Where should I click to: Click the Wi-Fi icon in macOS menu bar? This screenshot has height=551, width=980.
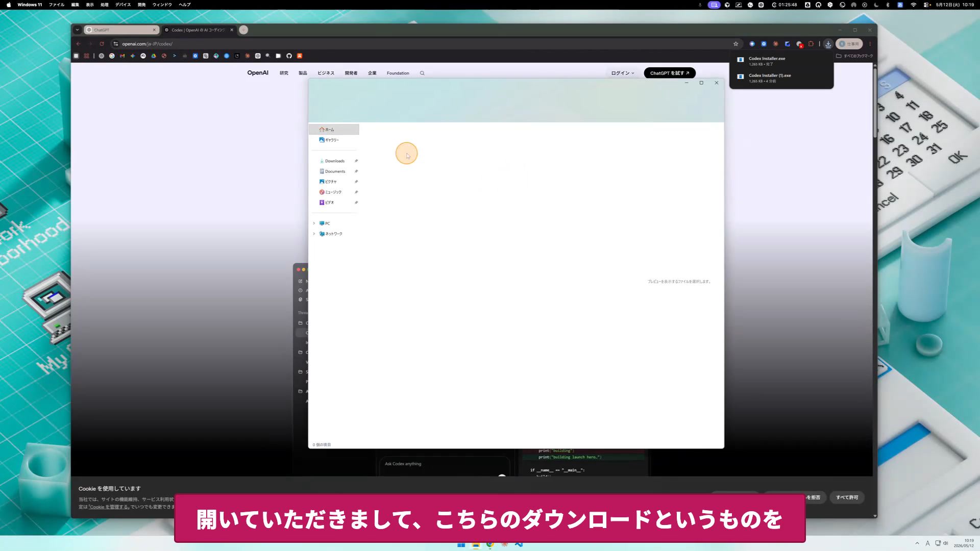[913, 5]
